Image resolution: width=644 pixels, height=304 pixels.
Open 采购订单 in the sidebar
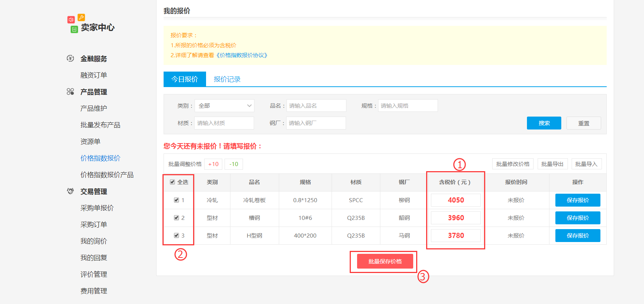(x=94, y=224)
